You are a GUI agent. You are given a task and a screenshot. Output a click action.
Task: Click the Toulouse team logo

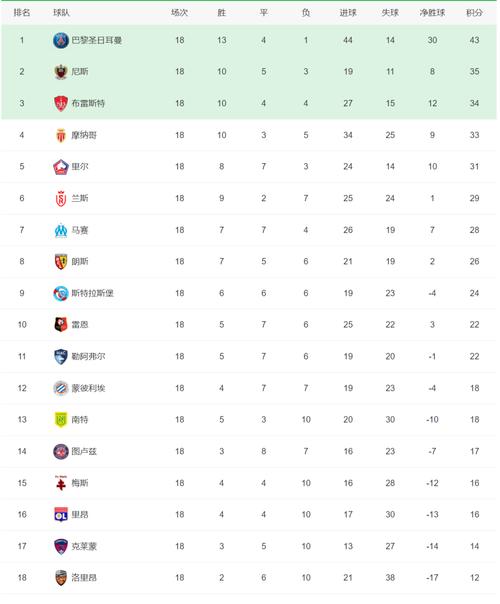point(60,451)
